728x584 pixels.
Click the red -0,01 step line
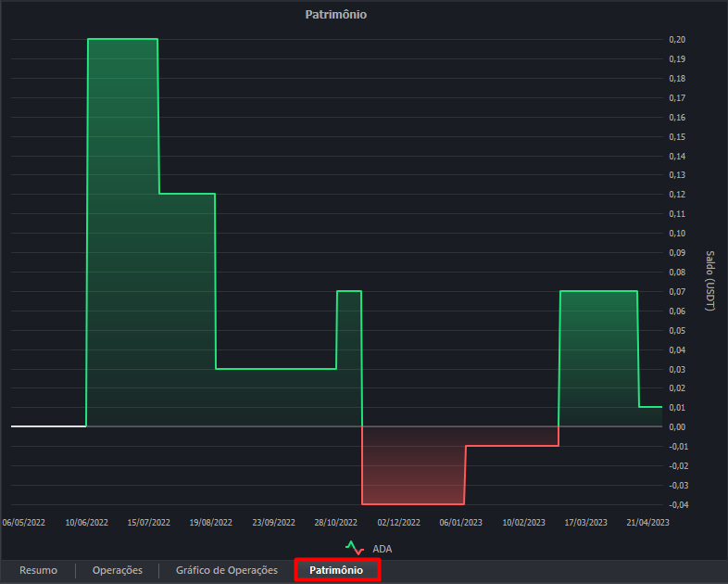coord(511,446)
